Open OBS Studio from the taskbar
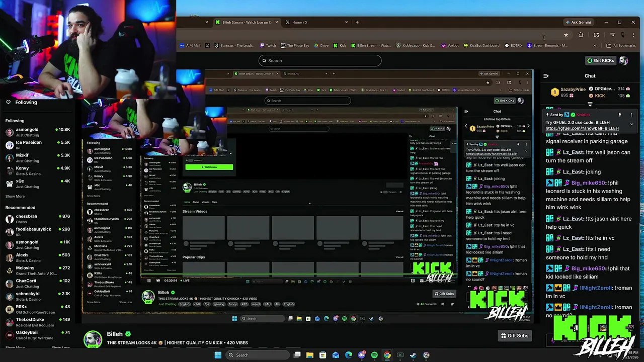Viewport: 644px width, 362px height. coord(426,355)
